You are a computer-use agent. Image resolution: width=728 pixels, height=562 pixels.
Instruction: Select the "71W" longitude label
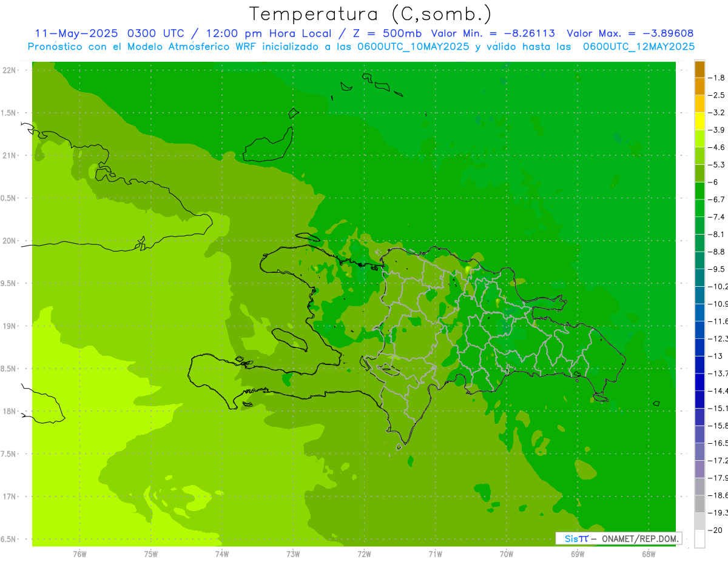tap(435, 554)
